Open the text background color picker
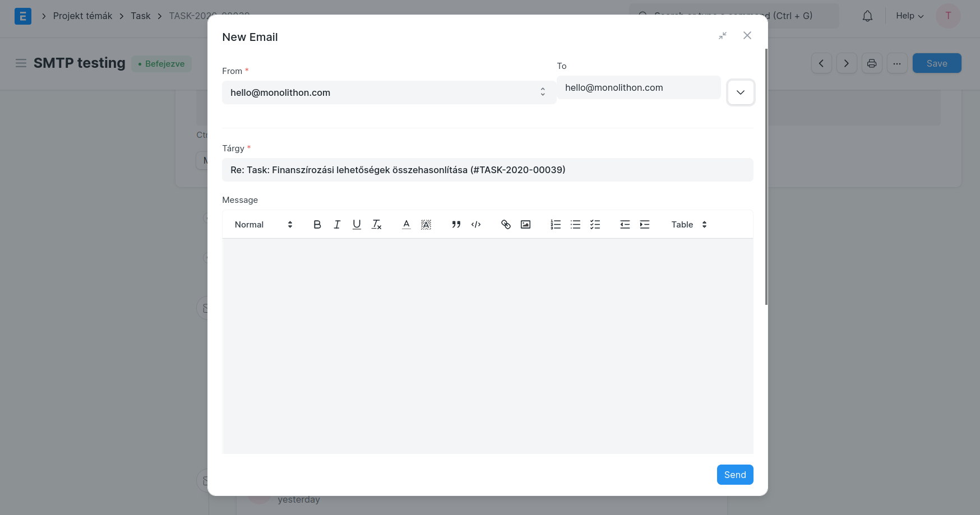 426,225
